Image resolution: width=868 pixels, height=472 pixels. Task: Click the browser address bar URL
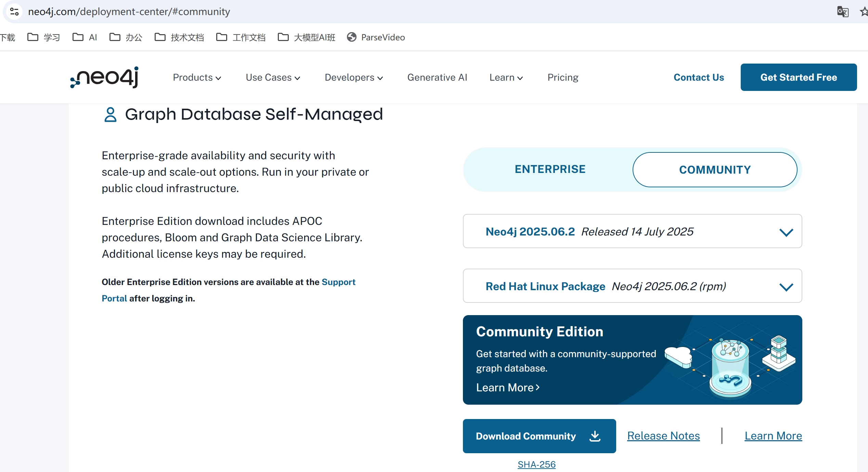(129, 12)
